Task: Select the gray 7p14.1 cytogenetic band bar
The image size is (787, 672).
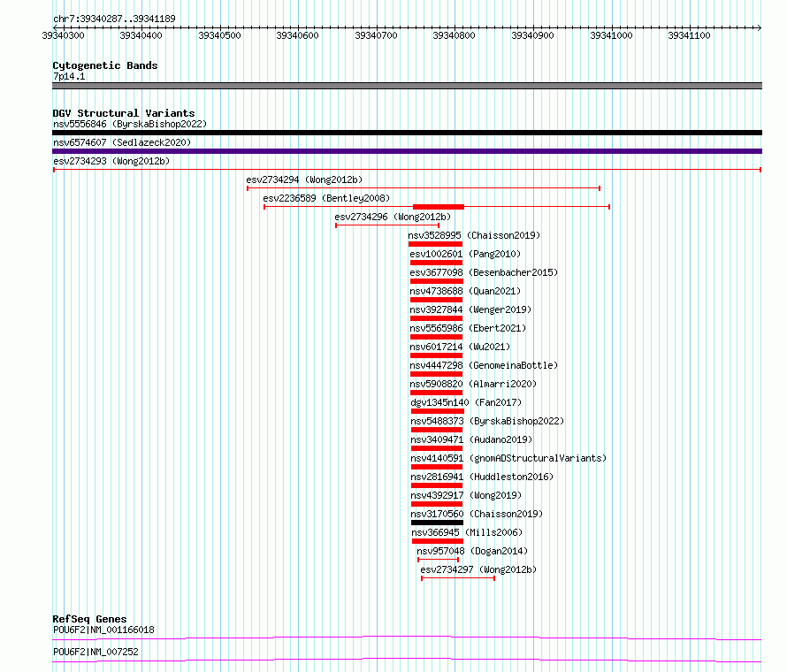Action: [x=407, y=86]
